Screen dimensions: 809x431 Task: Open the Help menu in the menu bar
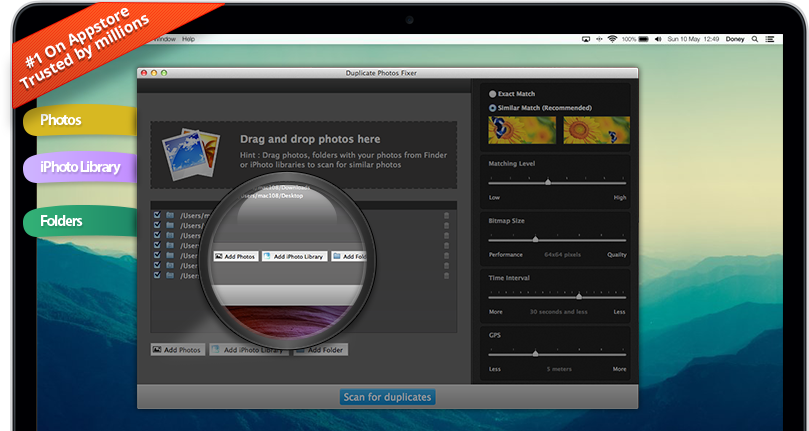[188, 39]
